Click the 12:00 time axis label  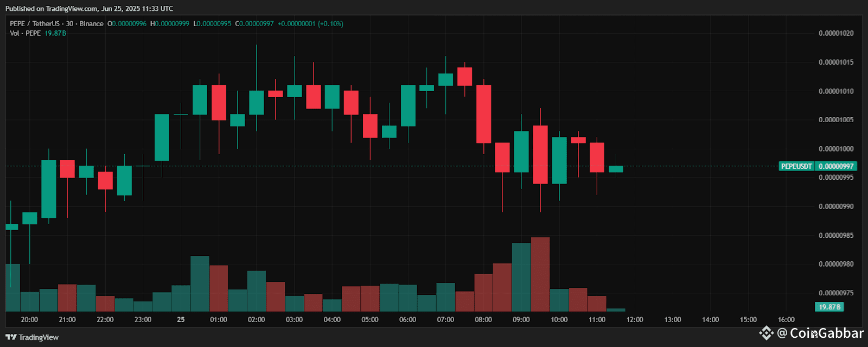635,319
